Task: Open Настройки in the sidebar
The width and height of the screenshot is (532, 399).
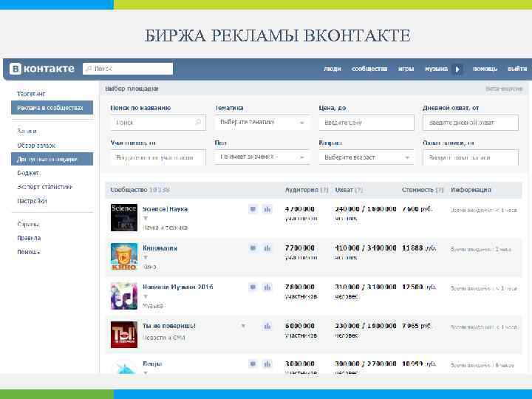Action: tap(32, 201)
